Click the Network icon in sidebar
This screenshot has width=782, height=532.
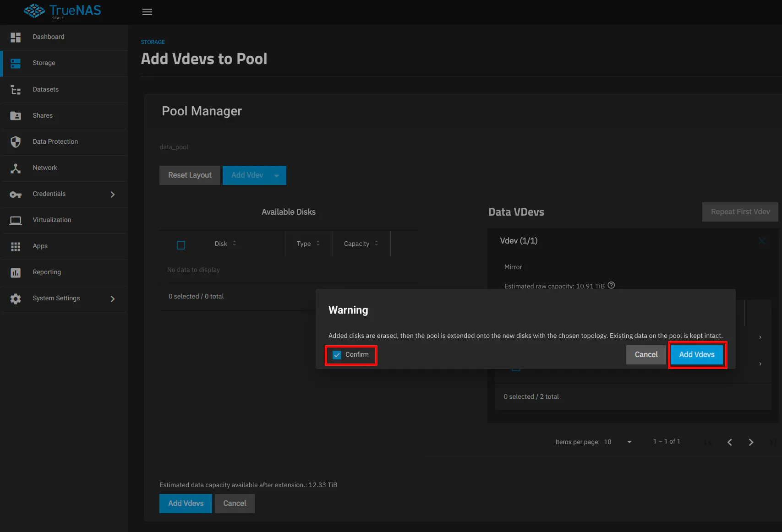16,168
